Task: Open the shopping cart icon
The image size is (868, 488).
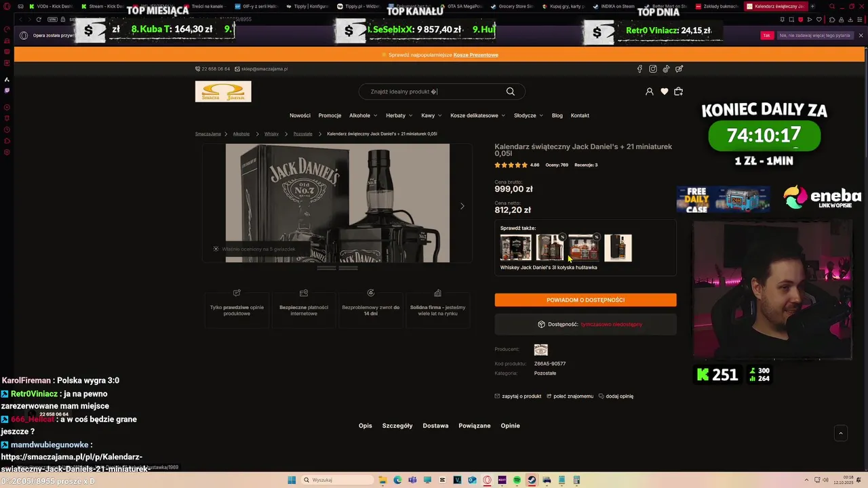Action: pos(679,91)
